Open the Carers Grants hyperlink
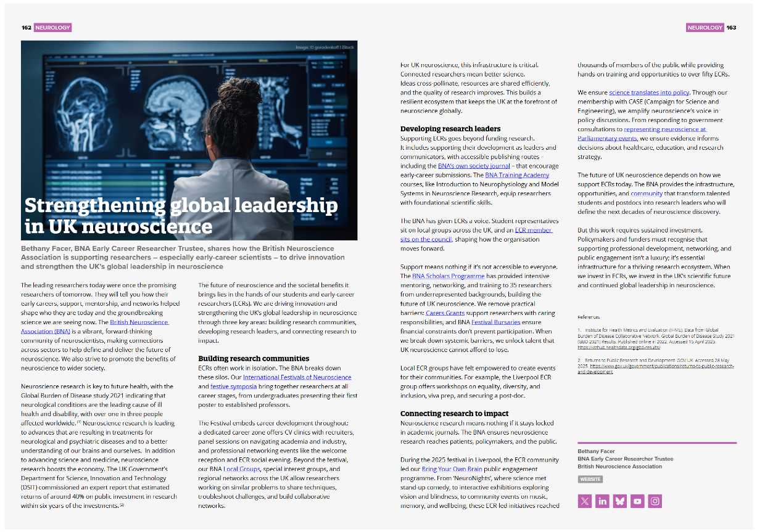The height and width of the screenshot is (532, 757). point(445,313)
